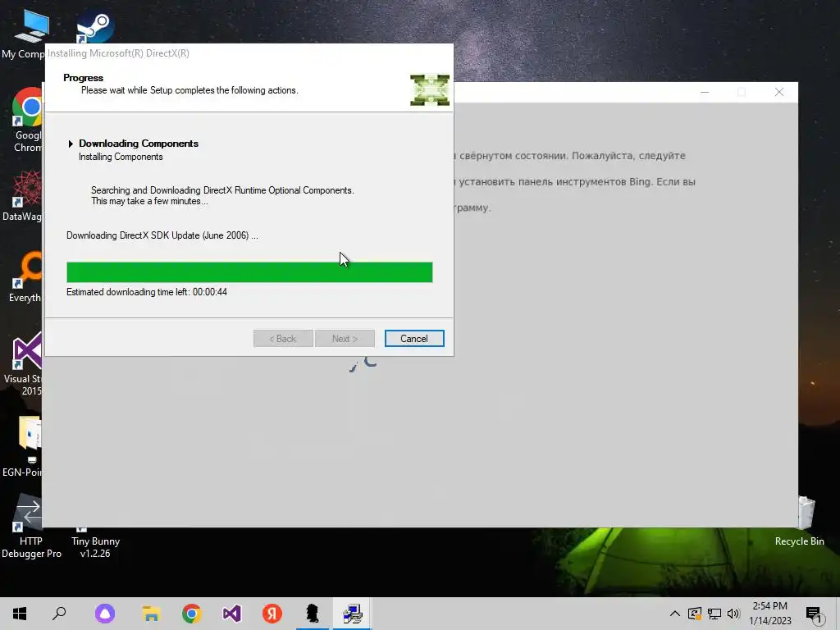The height and width of the screenshot is (630, 840).
Task: Open the Google Chrome desktop shortcut
Action: pos(27,120)
